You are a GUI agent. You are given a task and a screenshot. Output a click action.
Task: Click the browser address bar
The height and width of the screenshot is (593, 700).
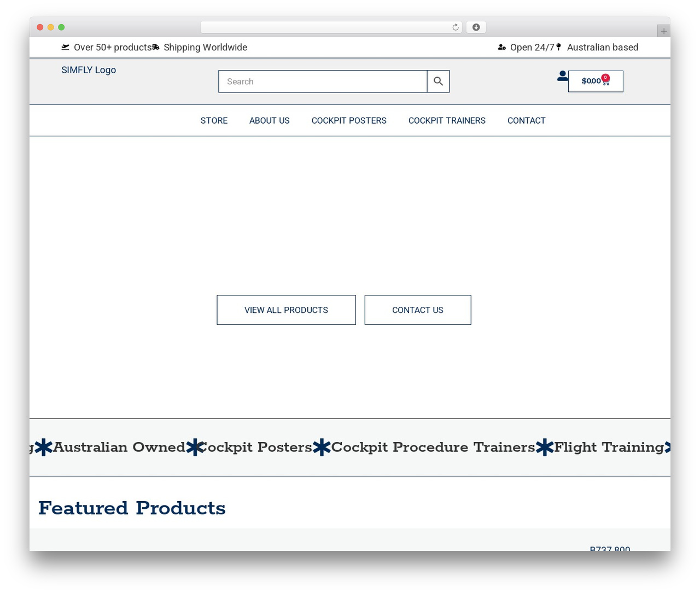(331, 27)
